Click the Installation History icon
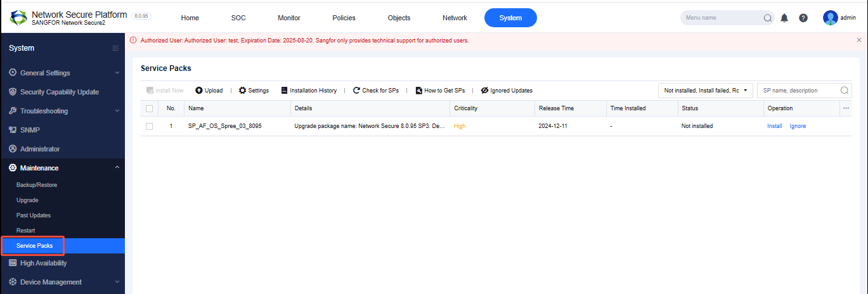 [x=284, y=91]
